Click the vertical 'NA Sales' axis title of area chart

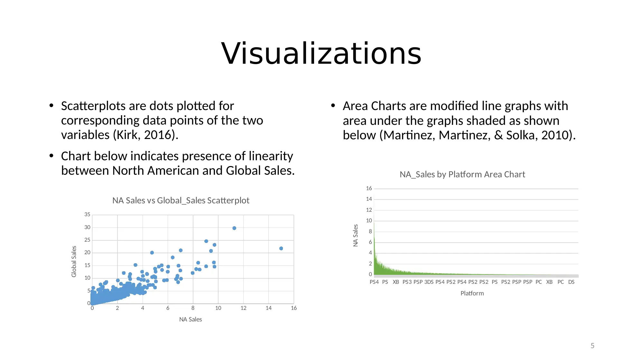coord(356,236)
